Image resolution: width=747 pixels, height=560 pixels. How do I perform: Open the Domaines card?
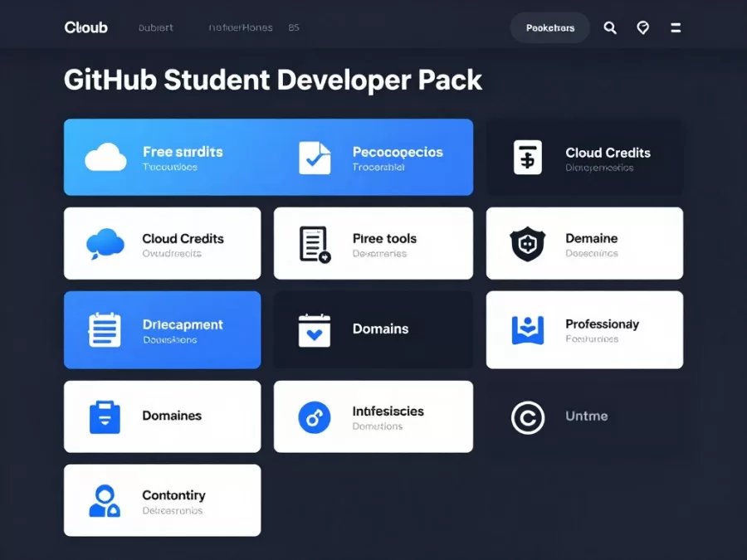pyautogui.click(x=163, y=416)
